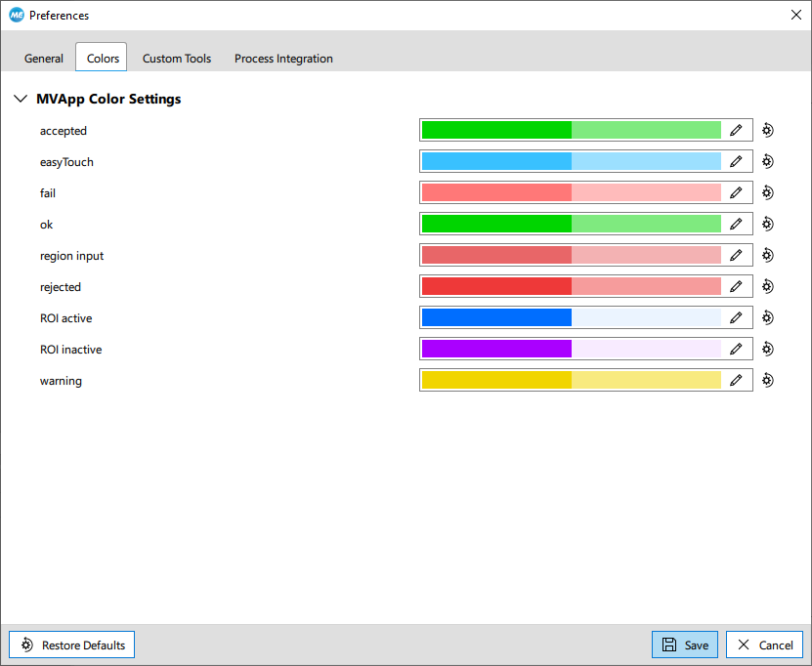Viewport: 812px width, 666px height.
Task: Open color editor for ROI active
Action: 736,317
